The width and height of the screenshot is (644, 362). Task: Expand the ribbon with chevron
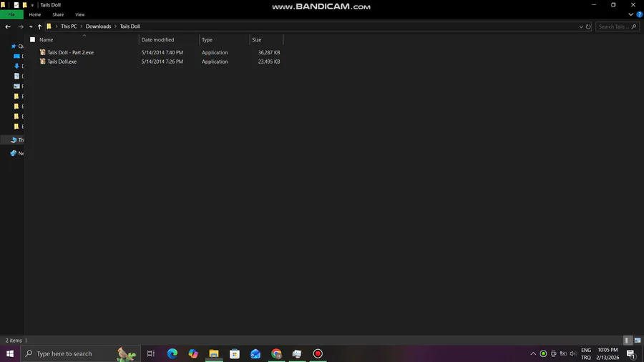630,14
